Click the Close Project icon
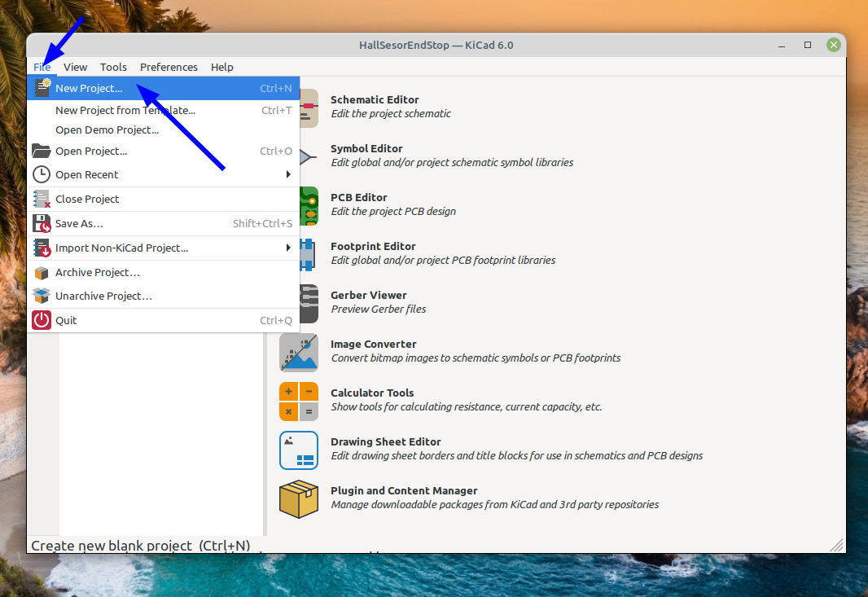The width and height of the screenshot is (868, 597). pyautogui.click(x=42, y=199)
